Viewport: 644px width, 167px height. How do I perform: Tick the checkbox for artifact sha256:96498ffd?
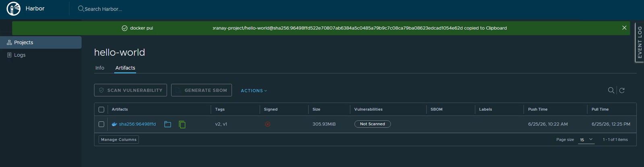(x=101, y=124)
